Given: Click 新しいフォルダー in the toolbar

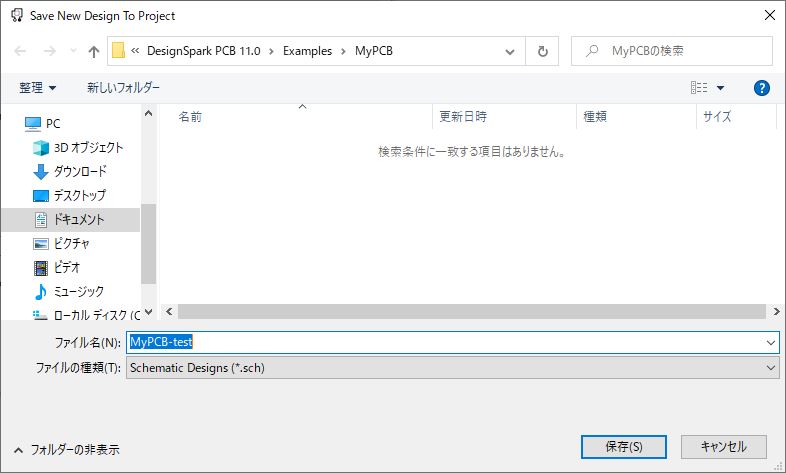Looking at the screenshot, I should pos(123,88).
